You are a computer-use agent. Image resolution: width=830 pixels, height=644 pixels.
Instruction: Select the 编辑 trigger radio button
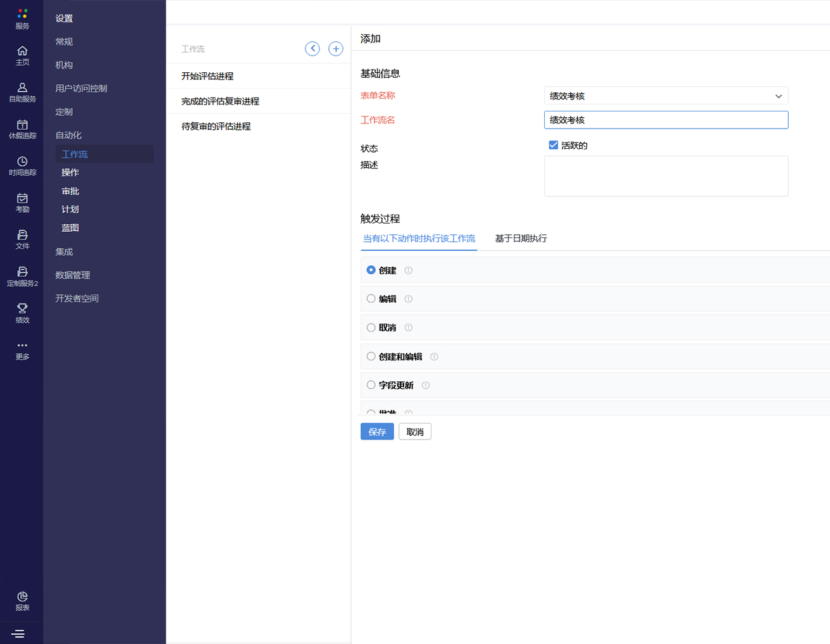[371, 299]
